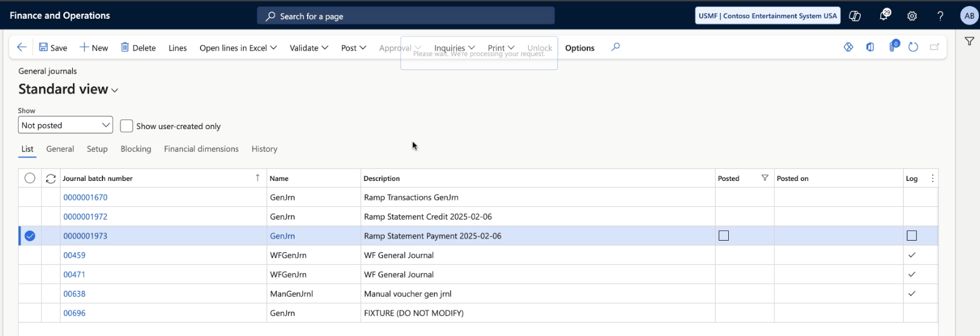Screen dimensions: 980x336
Task: Click the search magnifier in Search for a page
Action: tap(270, 16)
